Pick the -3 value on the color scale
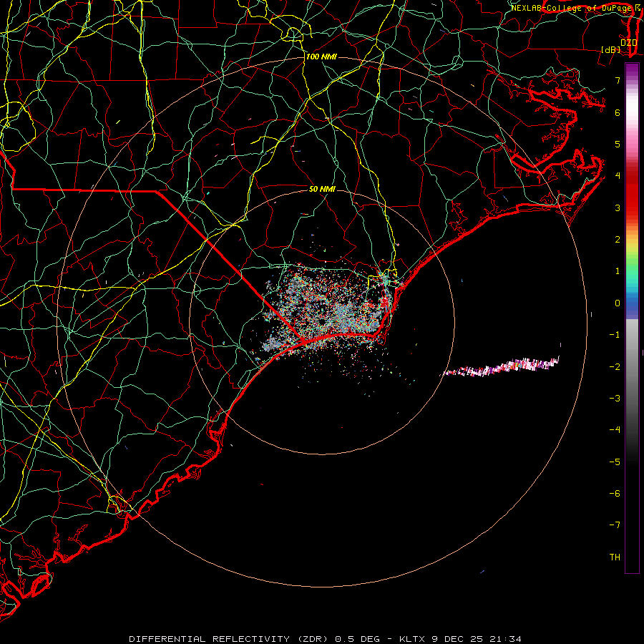644x644 pixels. coord(615,399)
